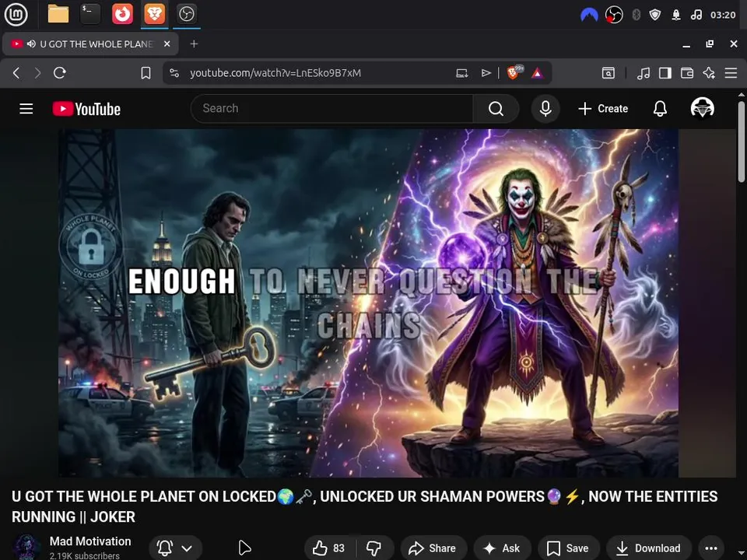Close the YouTube browser tab
The height and width of the screenshot is (560, 747).
tap(167, 44)
